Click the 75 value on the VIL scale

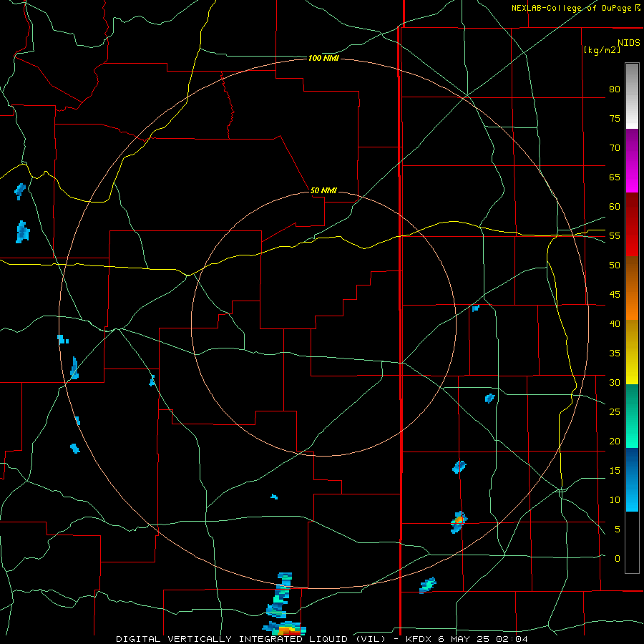pos(615,118)
